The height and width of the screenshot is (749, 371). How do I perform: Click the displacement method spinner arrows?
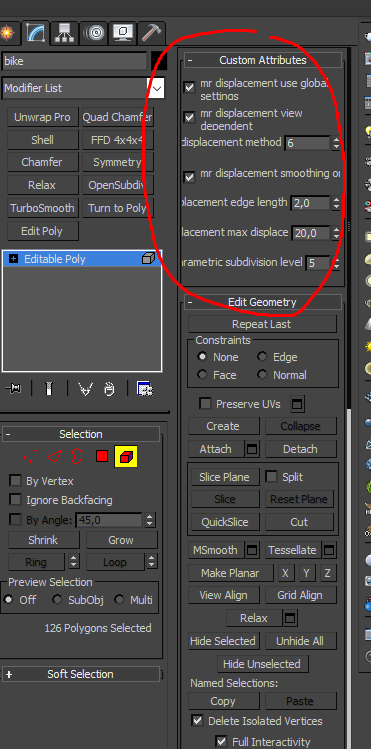pos(336,143)
